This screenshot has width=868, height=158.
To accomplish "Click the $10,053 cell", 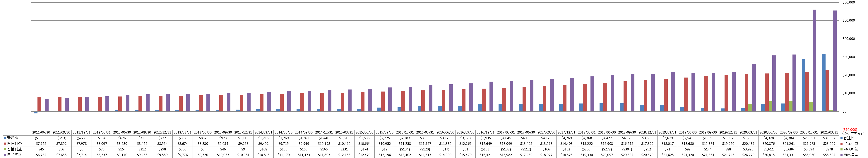I will click(223, 155).
